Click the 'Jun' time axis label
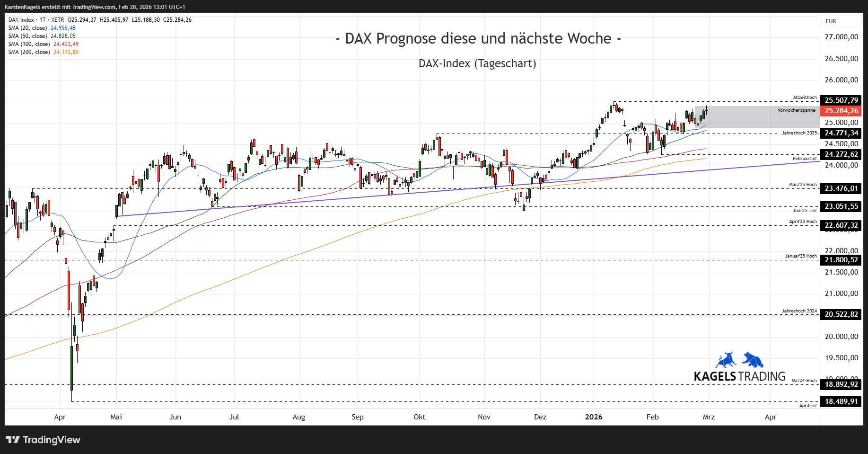 pyautogui.click(x=175, y=417)
